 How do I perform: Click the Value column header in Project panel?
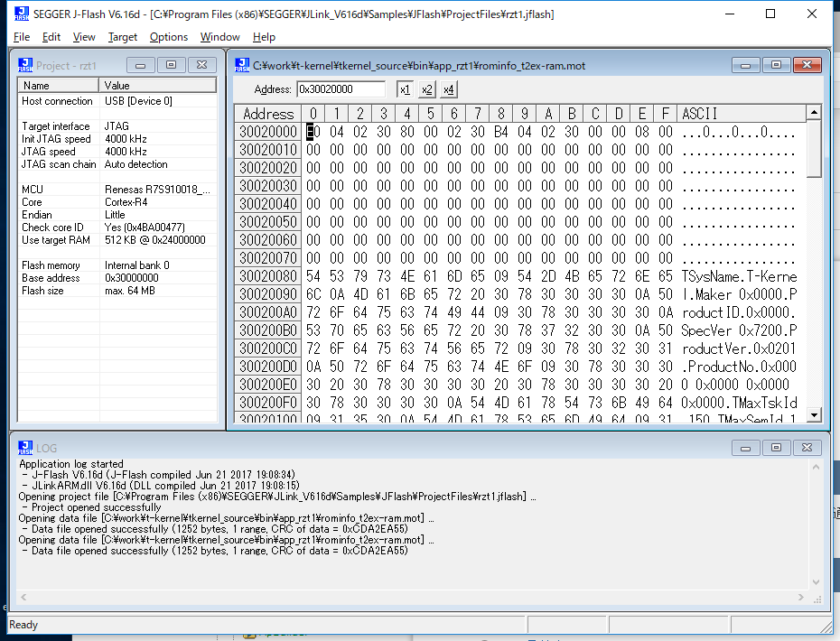click(x=157, y=86)
